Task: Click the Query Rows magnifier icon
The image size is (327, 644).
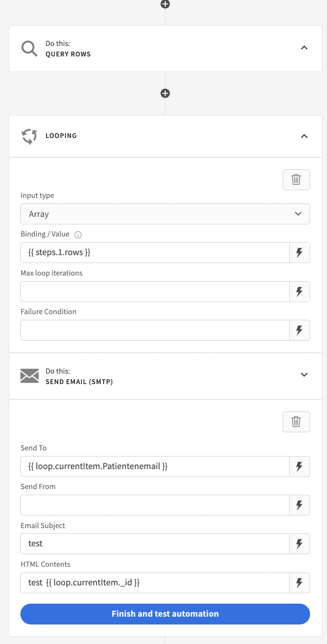Action: point(29,48)
